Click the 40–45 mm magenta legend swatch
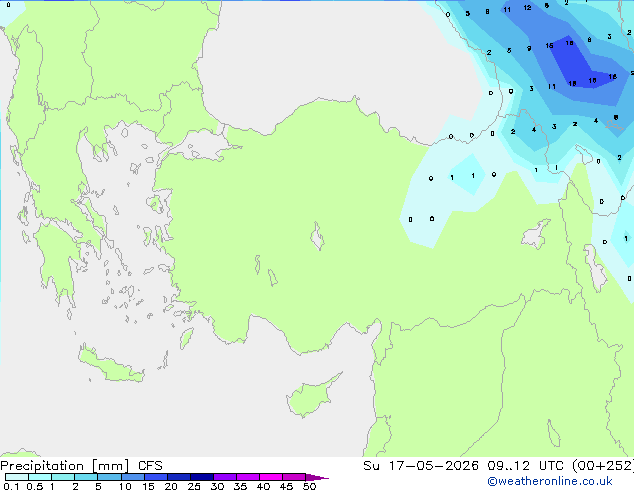This screenshot has height=490, width=634. 271,477
